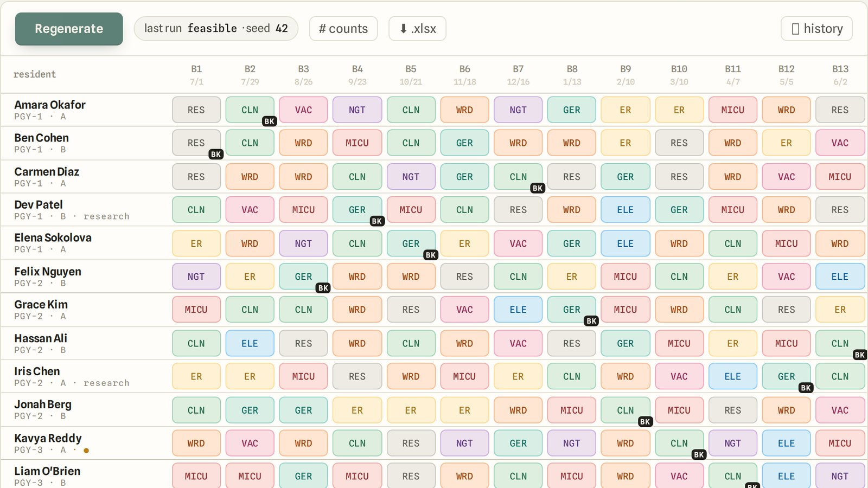Click the BK badge on Elena Sokolova's B5 cell
This screenshot has height=488, width=868.
coord(431,255)
